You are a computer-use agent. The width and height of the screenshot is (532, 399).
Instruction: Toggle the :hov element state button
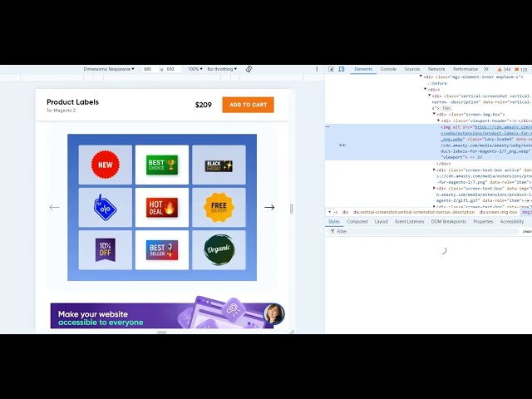point(527,231)
